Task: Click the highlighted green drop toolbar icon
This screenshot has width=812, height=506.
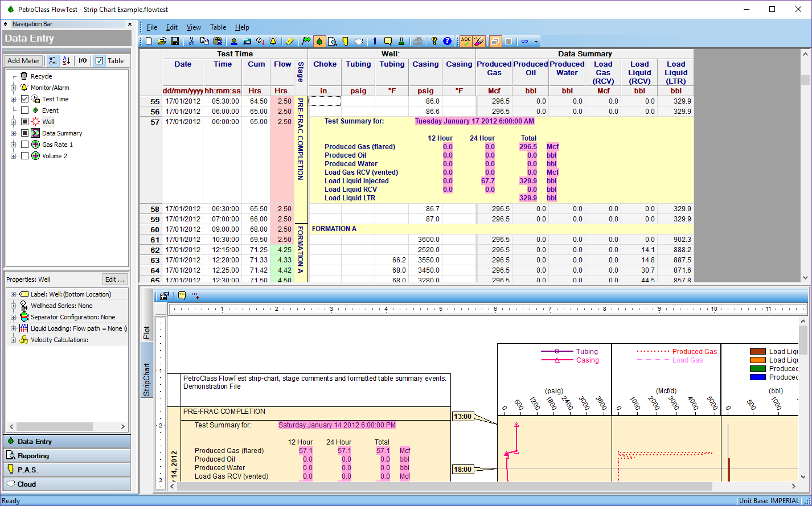Action: tap(319, 41)
